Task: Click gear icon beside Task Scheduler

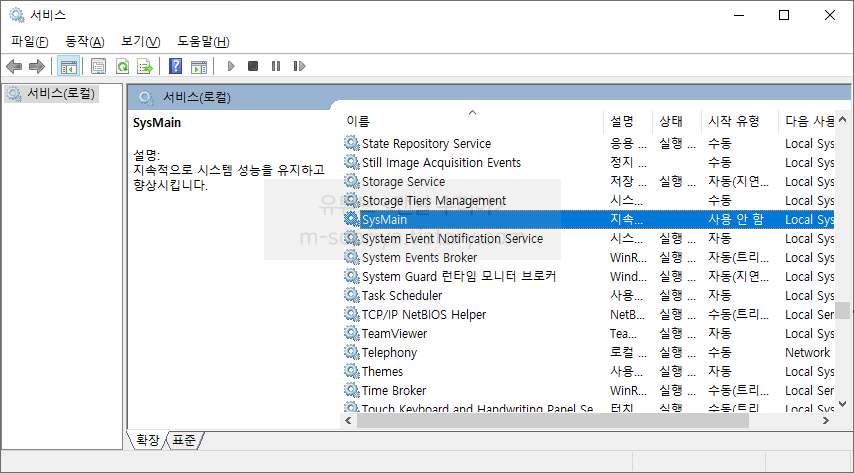Action: point(352,295)
